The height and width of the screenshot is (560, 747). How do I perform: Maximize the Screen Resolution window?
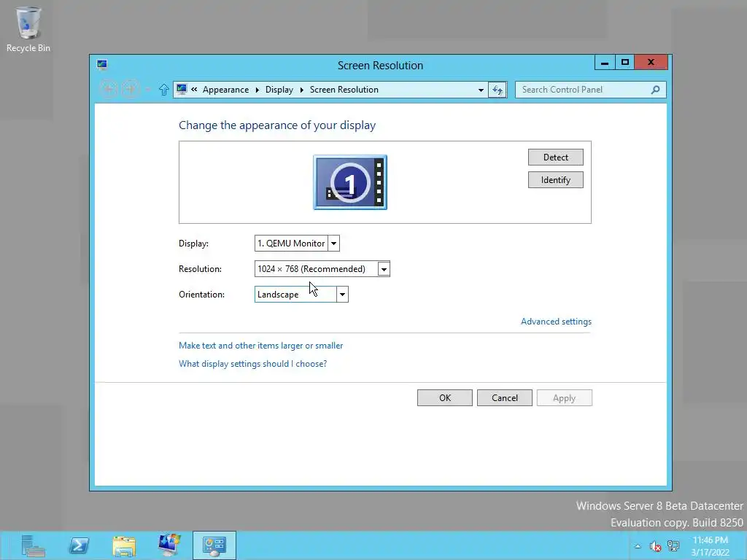click(x=625, y=63)
